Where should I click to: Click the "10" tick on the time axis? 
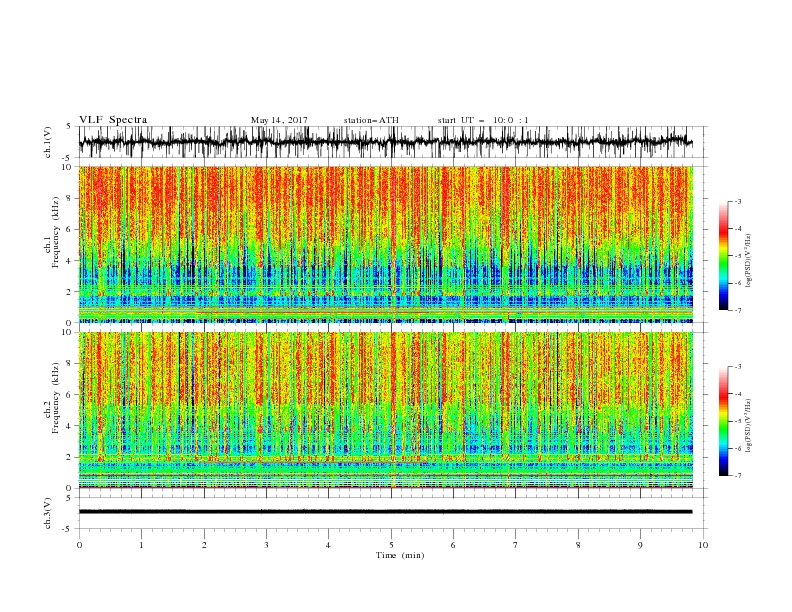tap(704, 545)
